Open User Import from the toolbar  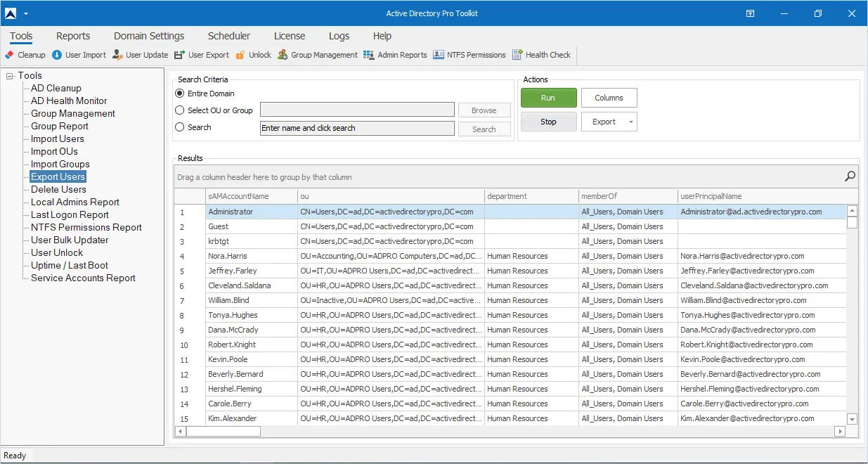(79, 55)
